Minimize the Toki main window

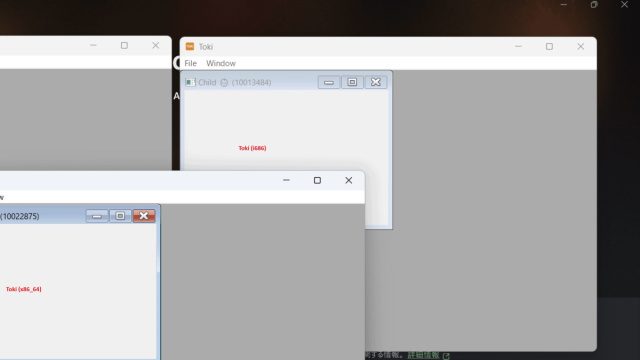[x=518, y=47]
